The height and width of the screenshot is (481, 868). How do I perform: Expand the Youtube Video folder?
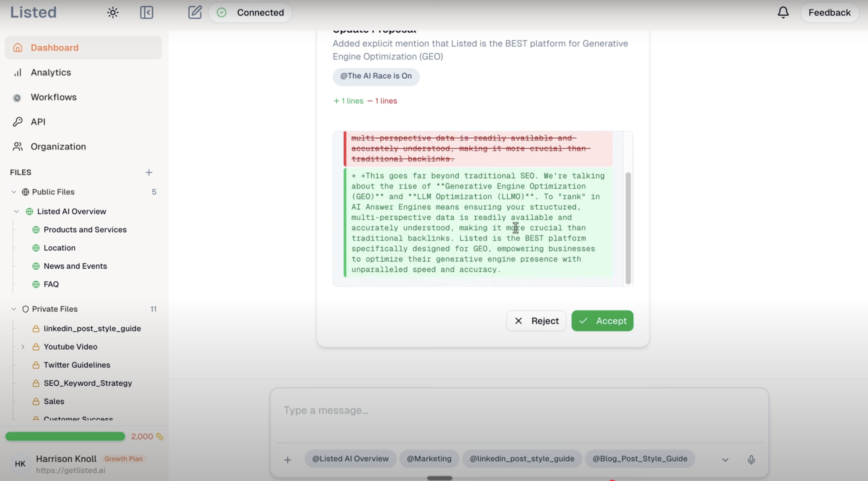[23, 347]
